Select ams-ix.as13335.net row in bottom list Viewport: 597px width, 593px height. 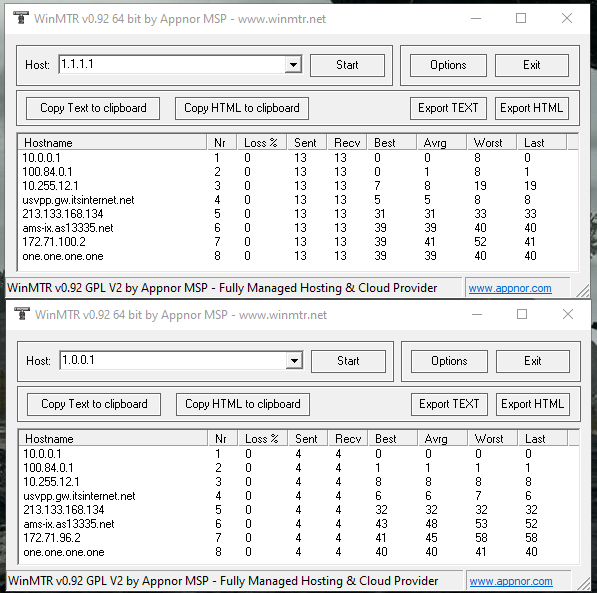click(x=299, y=524)
